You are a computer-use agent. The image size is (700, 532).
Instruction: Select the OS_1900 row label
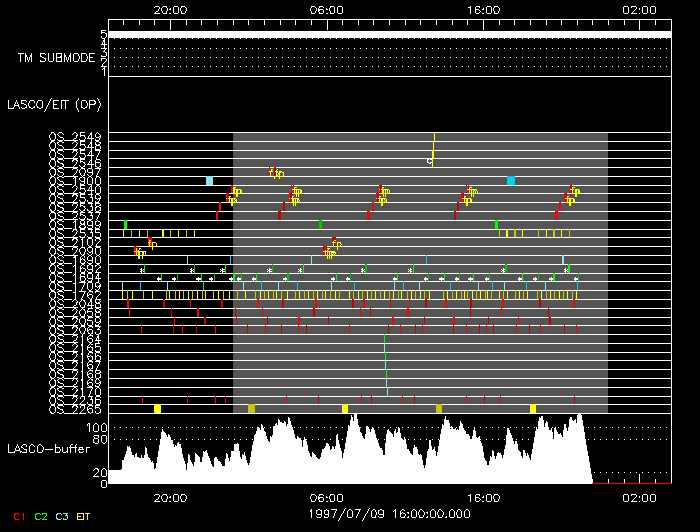pyautogui.click(x=75, y=181)
